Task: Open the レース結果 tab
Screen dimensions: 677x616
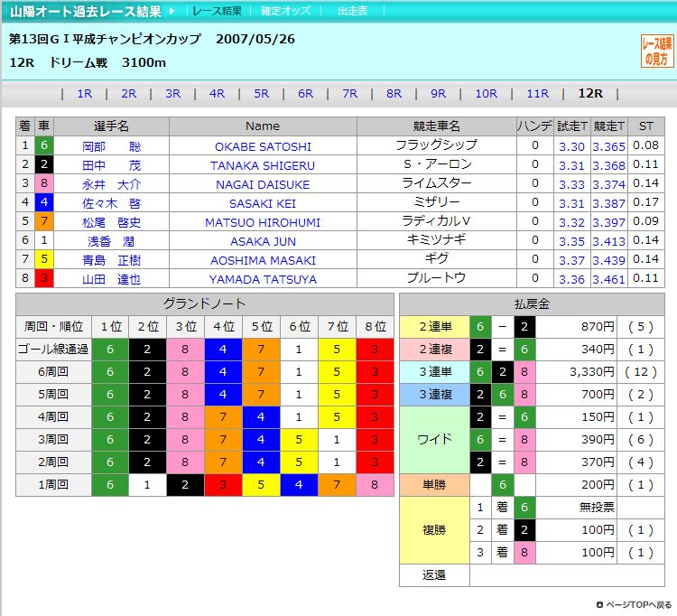Action: pyautogui.click(x=218, y=11)
